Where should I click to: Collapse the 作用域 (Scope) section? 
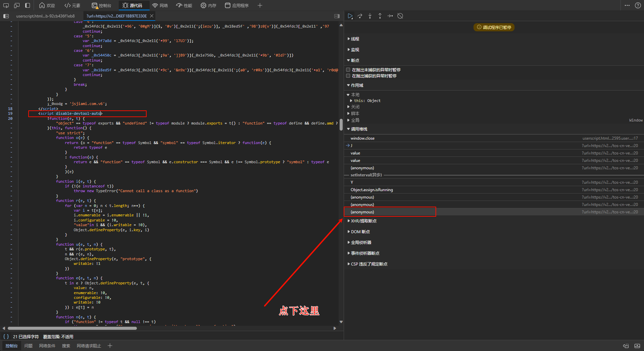click(355, 85)
